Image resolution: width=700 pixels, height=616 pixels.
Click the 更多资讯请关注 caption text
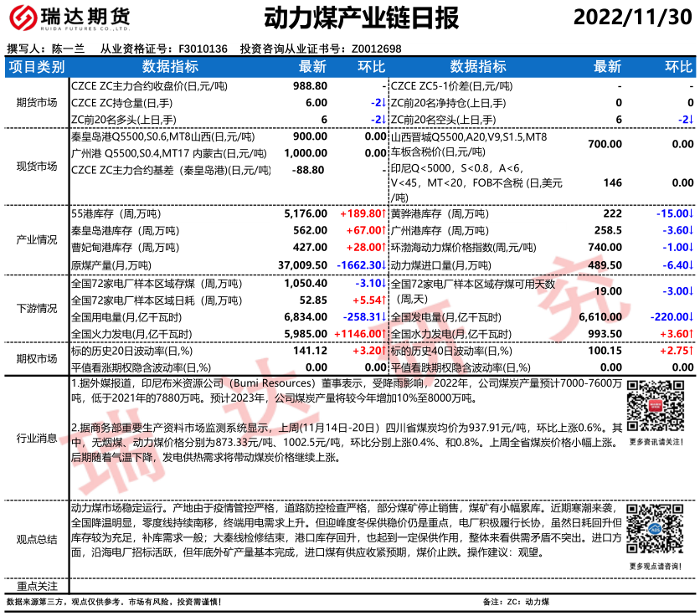click(x=656, y=442)
